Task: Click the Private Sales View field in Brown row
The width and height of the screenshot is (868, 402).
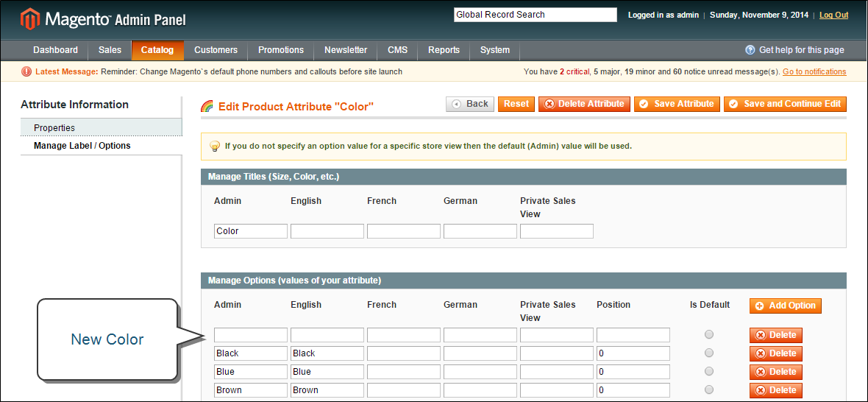Action: pos(557,389)
